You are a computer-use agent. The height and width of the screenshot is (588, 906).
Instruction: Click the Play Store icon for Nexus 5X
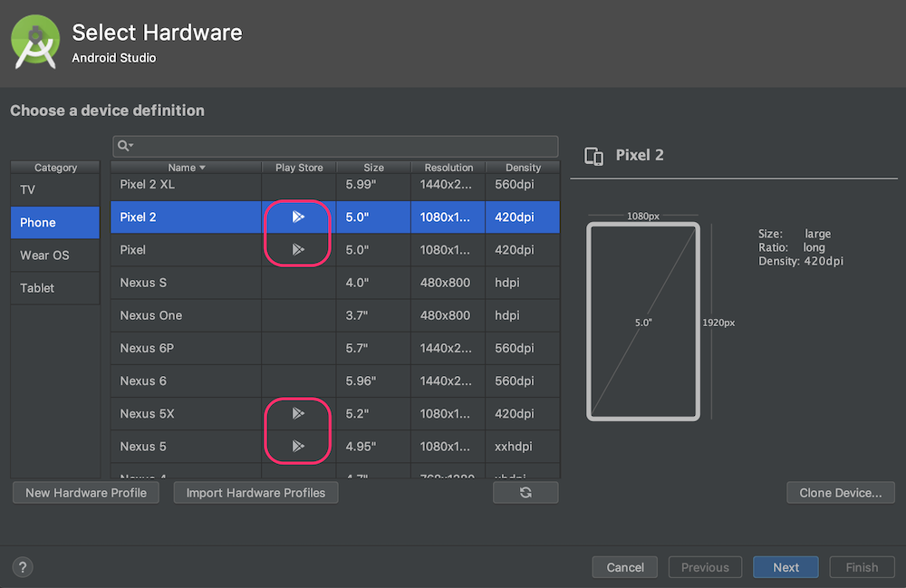297,413
